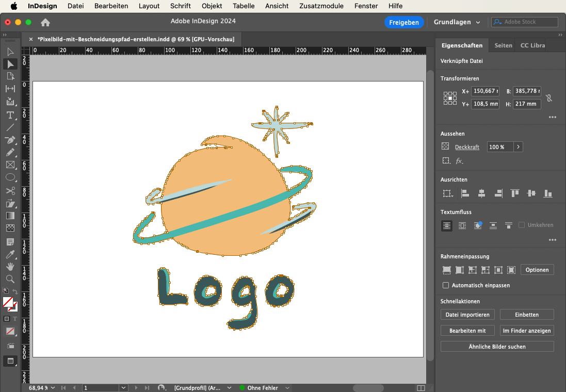Click the fill and stroke color swatch

9,302
